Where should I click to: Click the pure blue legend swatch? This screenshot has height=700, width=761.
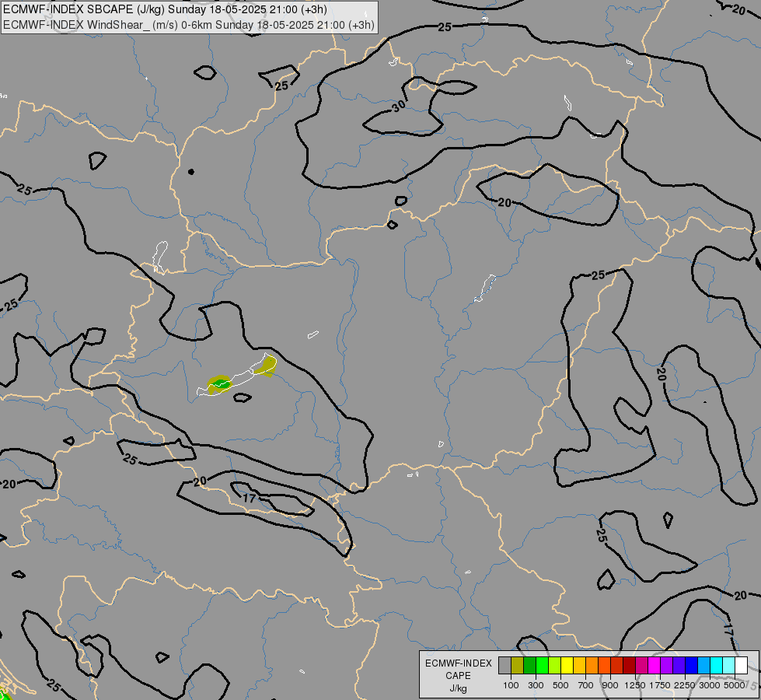692,665
